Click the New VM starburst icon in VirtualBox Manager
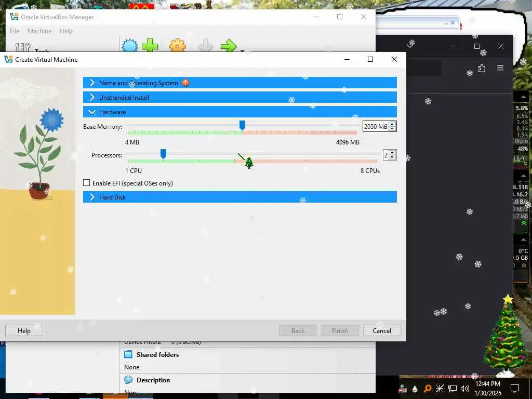The height and width of the screenshot is (399, 532). [129, 46]
